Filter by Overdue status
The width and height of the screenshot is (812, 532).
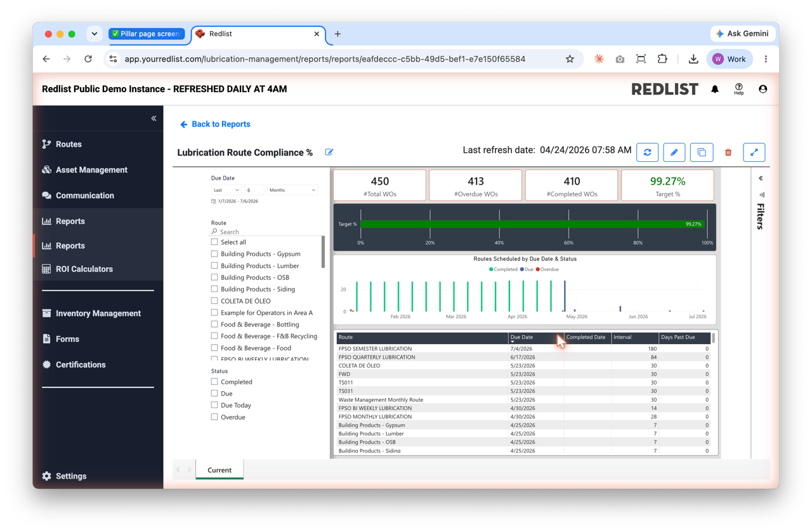click(x=214, y=417)
